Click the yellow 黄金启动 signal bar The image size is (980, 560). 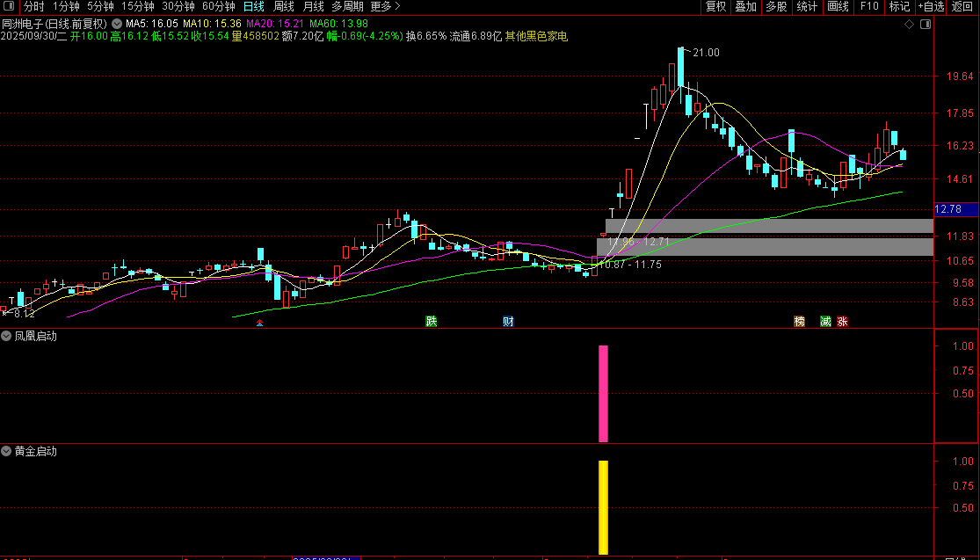point(603,507)
